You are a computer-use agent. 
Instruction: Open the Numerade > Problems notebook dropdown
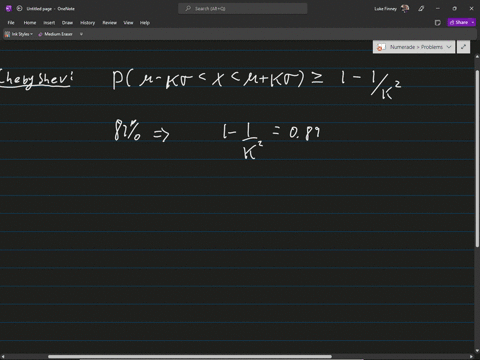tap(414, 47)
